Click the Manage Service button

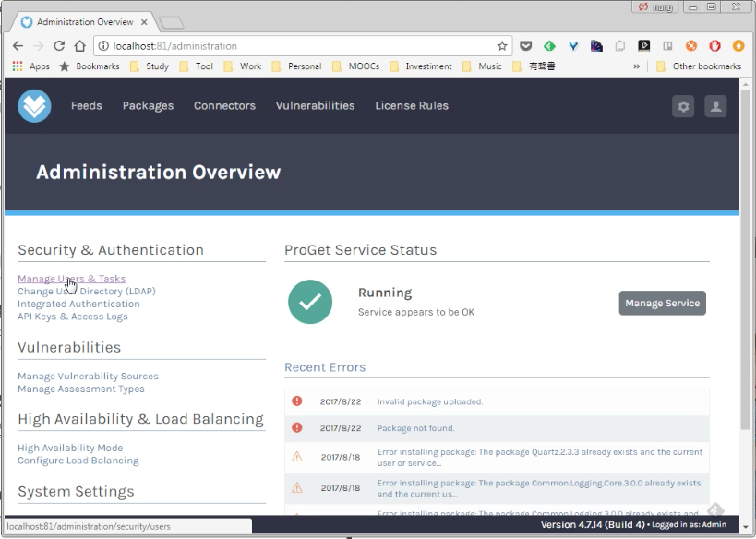point(663,303)
